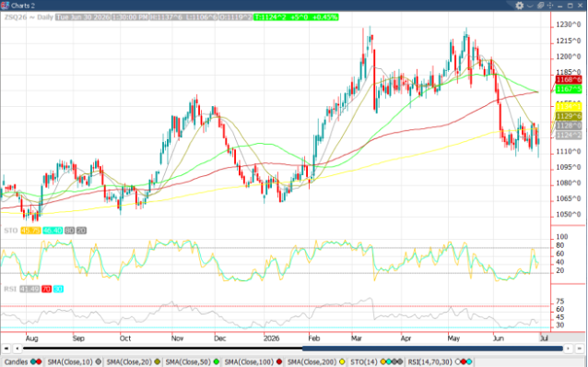The image size is (588, 367).
Task: Click the SMA(Close,200) yellow color swatch
Action: tap(342, 361)
